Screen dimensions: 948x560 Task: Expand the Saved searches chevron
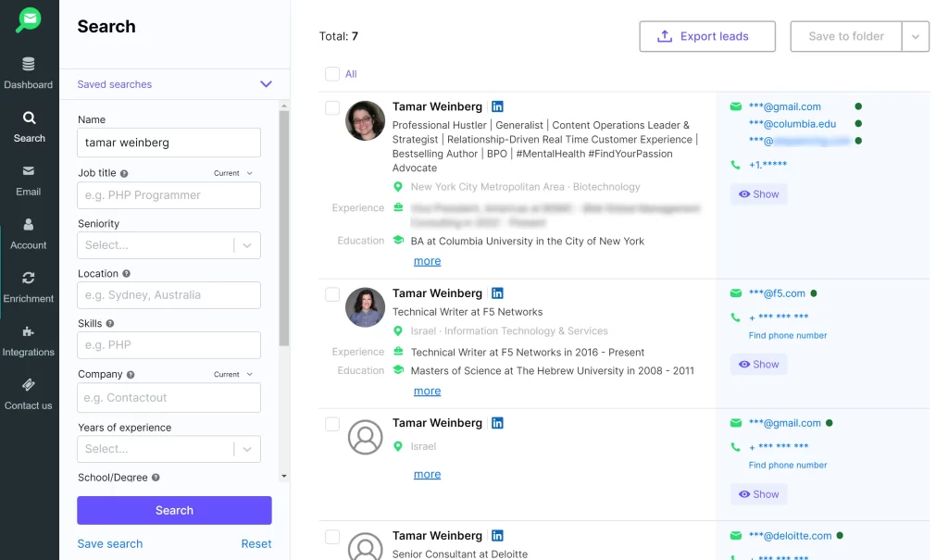266,84
